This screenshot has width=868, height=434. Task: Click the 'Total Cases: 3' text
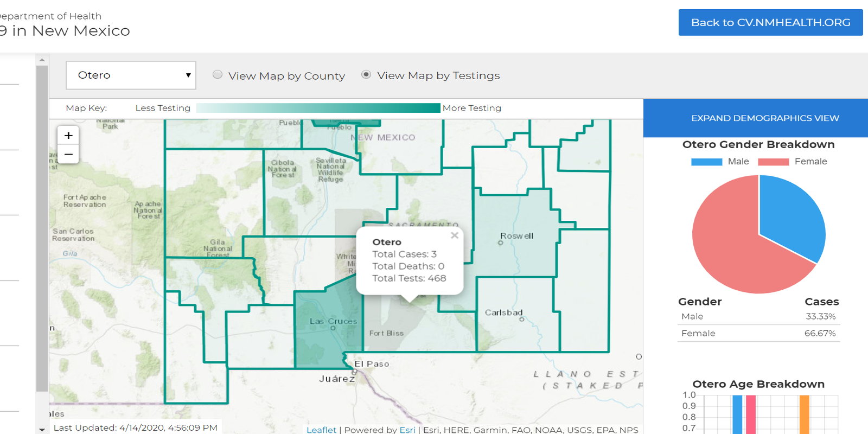click(x=404, y=254)
